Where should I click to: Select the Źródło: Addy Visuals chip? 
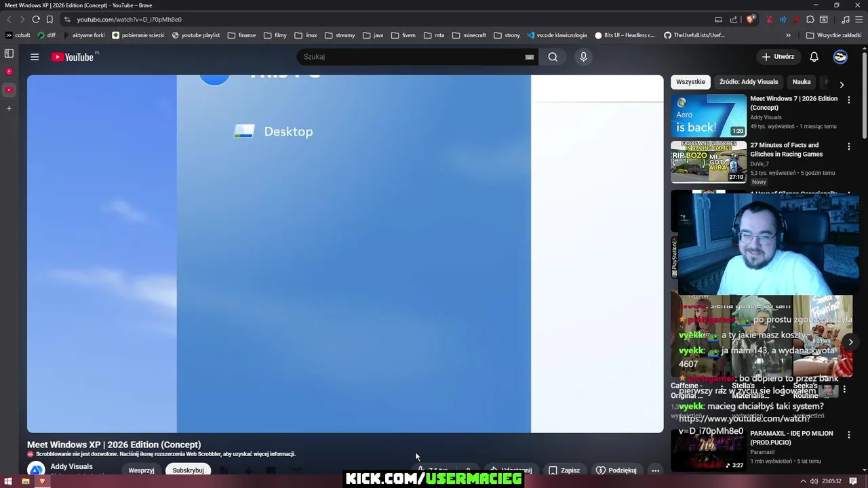tap(749, 82)
